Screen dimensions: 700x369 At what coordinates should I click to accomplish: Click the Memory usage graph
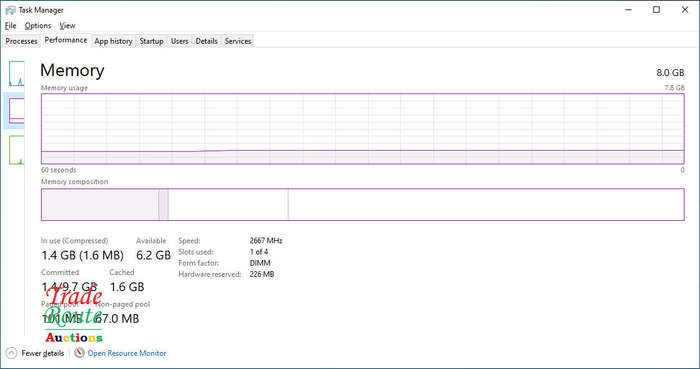pyautogui.click(x=362, y=129)
